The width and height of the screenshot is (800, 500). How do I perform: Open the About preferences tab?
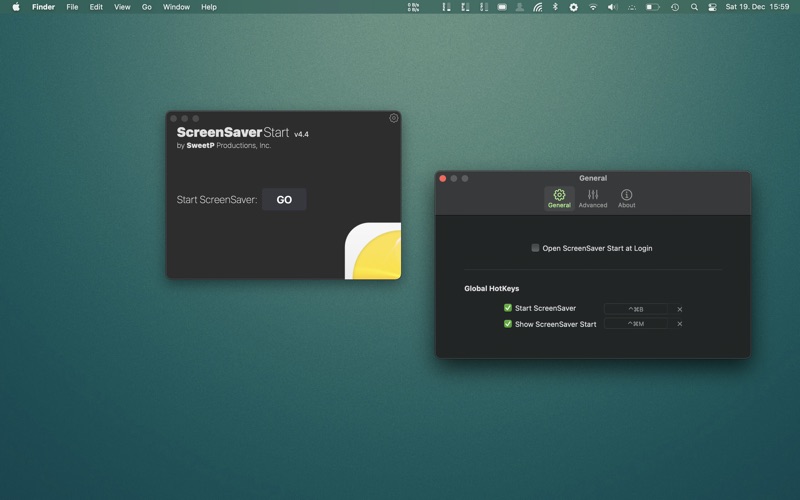[627, 198]
